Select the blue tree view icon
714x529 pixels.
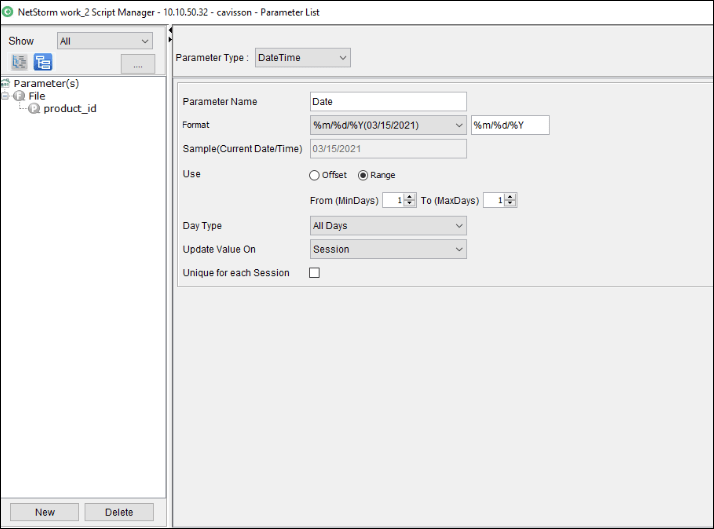pos(43,62)
